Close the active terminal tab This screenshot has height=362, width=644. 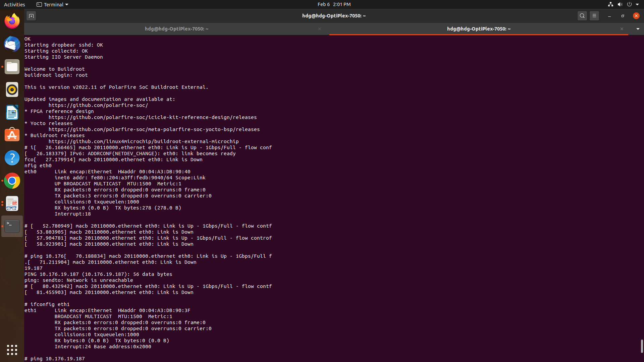pos(622,29)
